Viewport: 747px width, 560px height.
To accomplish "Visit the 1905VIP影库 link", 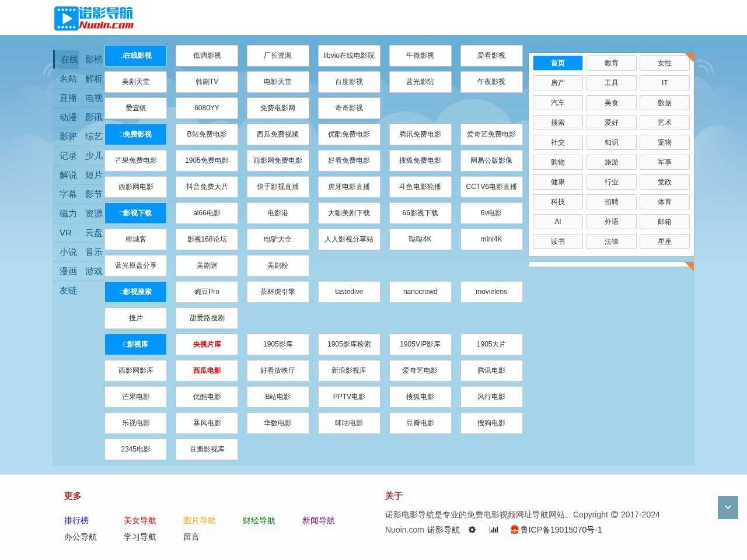I will pos(420,344).
